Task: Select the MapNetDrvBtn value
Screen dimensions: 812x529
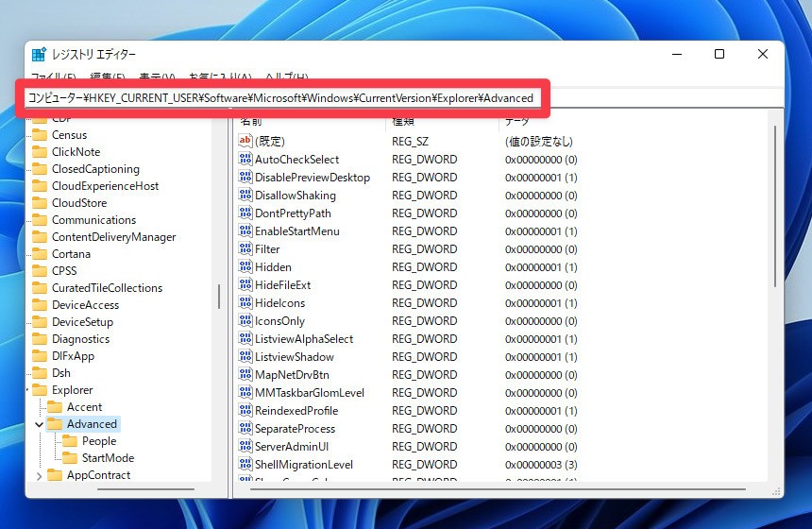Action: click(292, 375)
